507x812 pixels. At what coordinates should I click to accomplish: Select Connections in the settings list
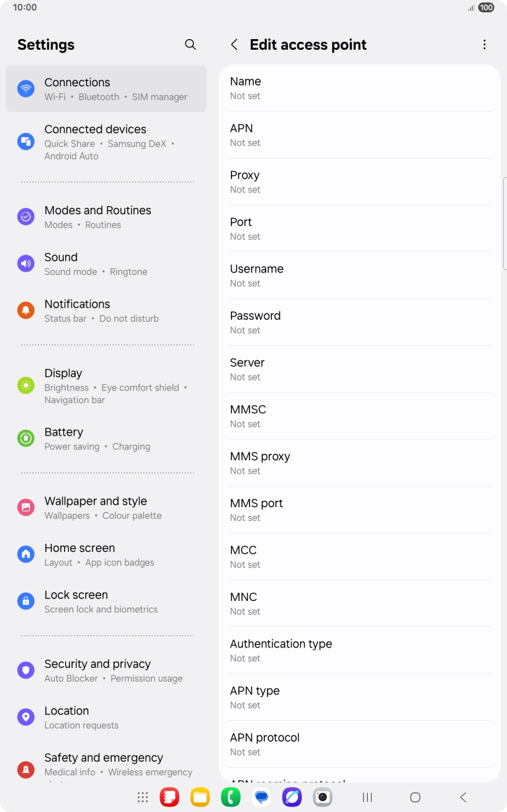point(106,89)
